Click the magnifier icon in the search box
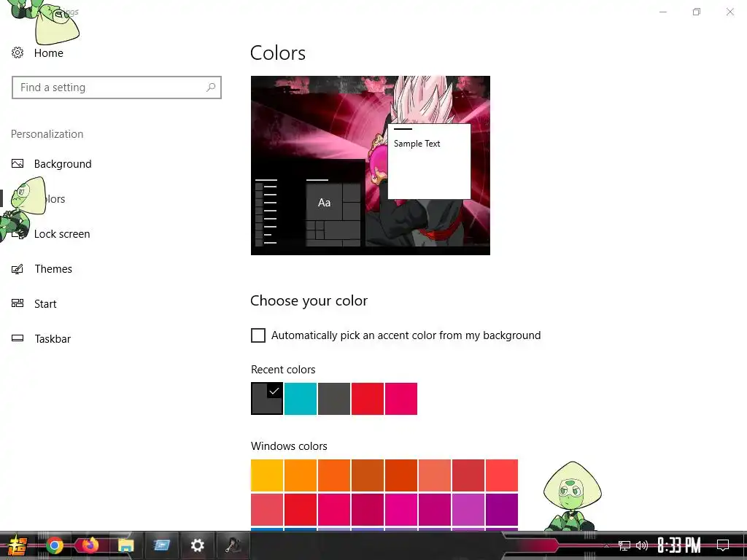747x560 pixels. (211, 87)
